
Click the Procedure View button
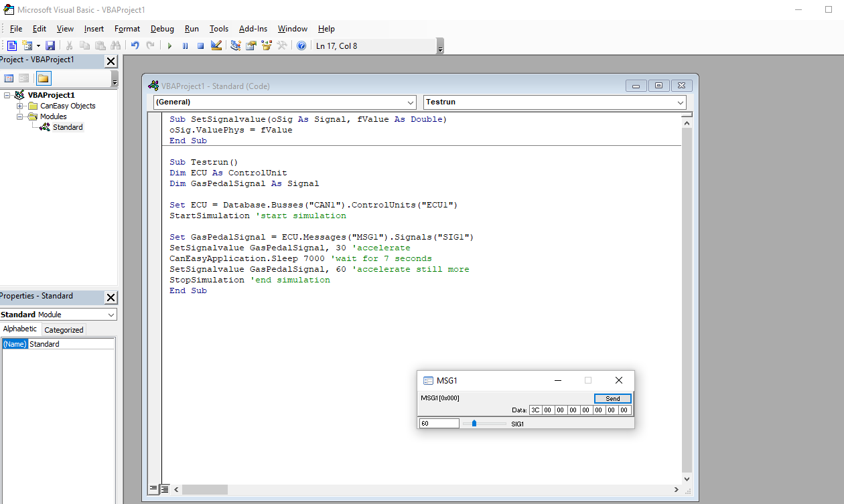tap(154, 489)
